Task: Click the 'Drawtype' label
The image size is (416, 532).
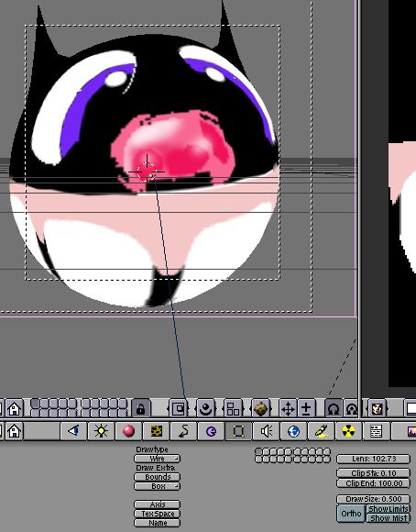Action: click(x=152, y=449)
